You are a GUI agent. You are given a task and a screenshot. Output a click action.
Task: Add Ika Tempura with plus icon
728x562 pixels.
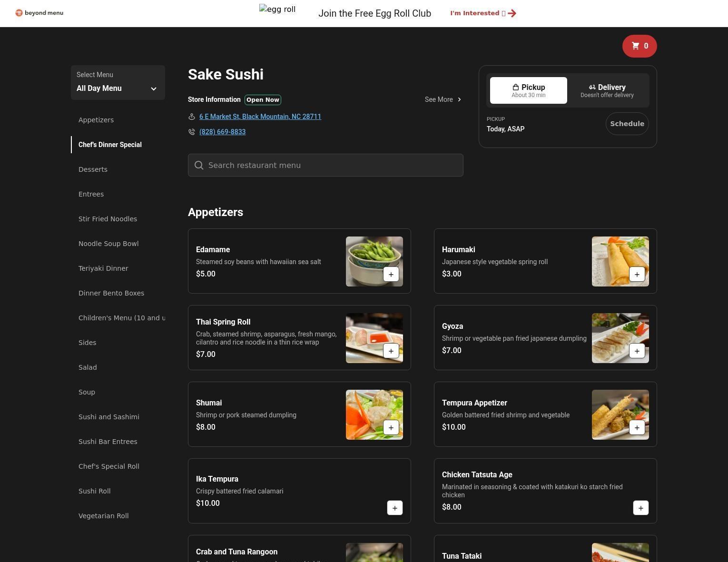coord(394,508)
